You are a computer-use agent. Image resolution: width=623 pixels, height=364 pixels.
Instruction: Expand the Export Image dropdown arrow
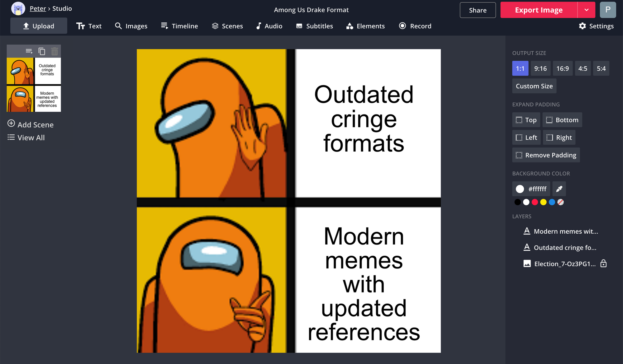coord(586,10)
